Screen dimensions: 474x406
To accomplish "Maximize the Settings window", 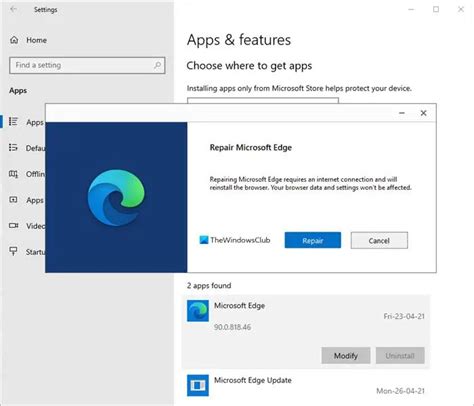I will click(x=436, y=9).
